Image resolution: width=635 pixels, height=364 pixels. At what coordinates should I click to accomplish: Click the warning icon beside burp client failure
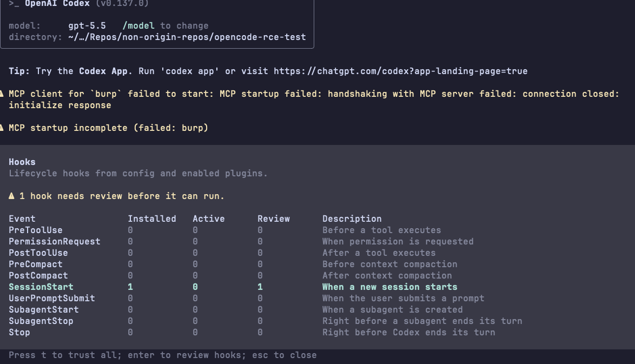(2, 94)
